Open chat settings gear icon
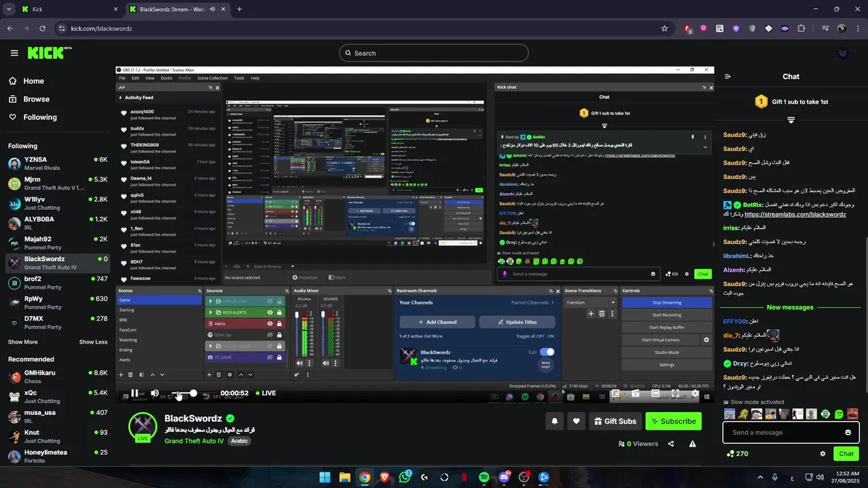 [x=823, y=453]
